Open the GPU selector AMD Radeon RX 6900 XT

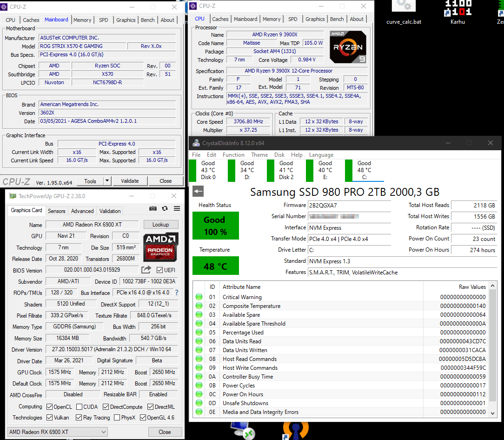click(58, 432)
